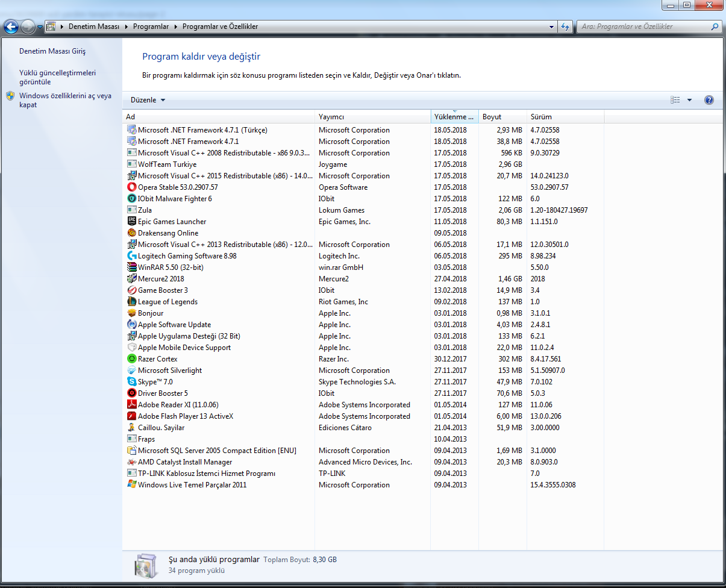Expand the address bar history dropdown
The width and height of the screenshot is (726, 588).
point(551,27)
